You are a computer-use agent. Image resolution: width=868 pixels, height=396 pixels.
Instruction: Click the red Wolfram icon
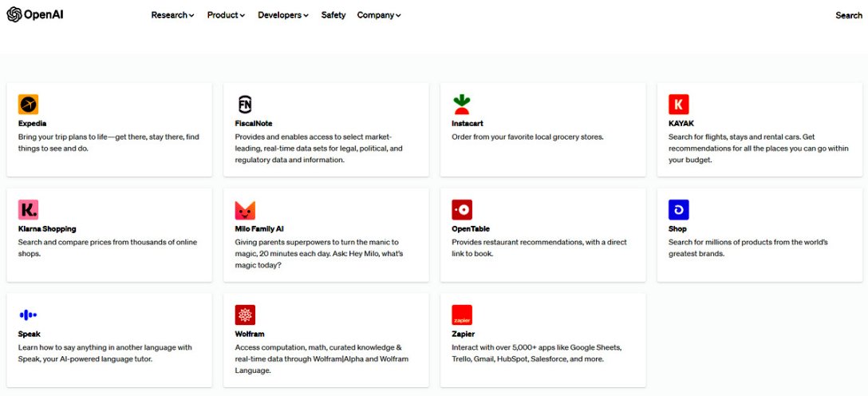(245, 315)
